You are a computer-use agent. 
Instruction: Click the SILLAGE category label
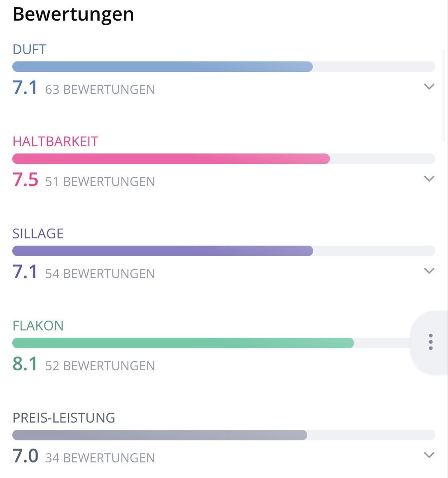[x=38, y=233]
